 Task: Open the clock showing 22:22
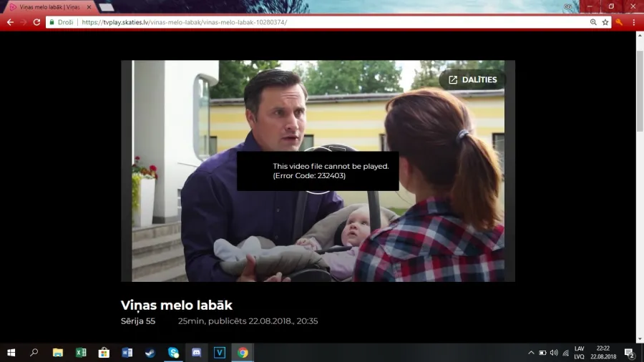pyautogui.click(x=603, y=353)
